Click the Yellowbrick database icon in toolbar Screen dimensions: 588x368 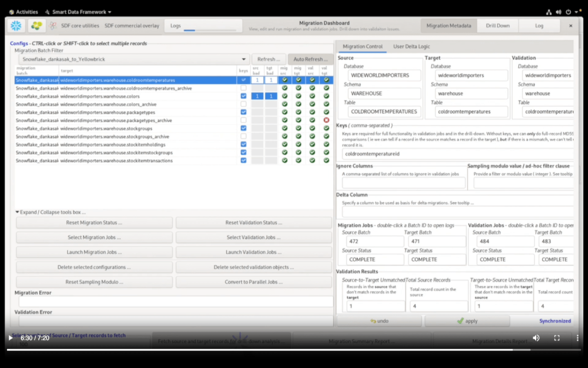[x=37, y=25]
